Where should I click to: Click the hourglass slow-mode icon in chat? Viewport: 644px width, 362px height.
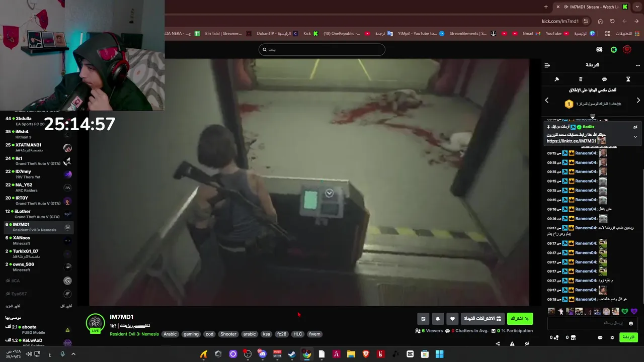628,79
